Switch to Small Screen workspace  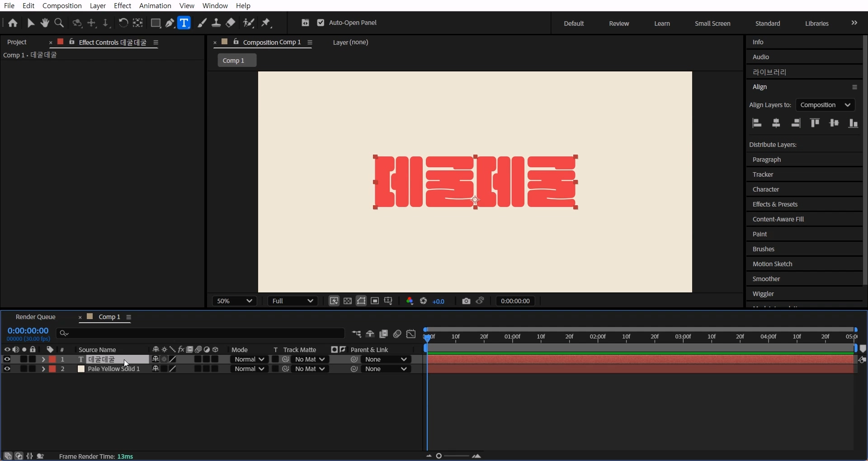pos(712,24)
